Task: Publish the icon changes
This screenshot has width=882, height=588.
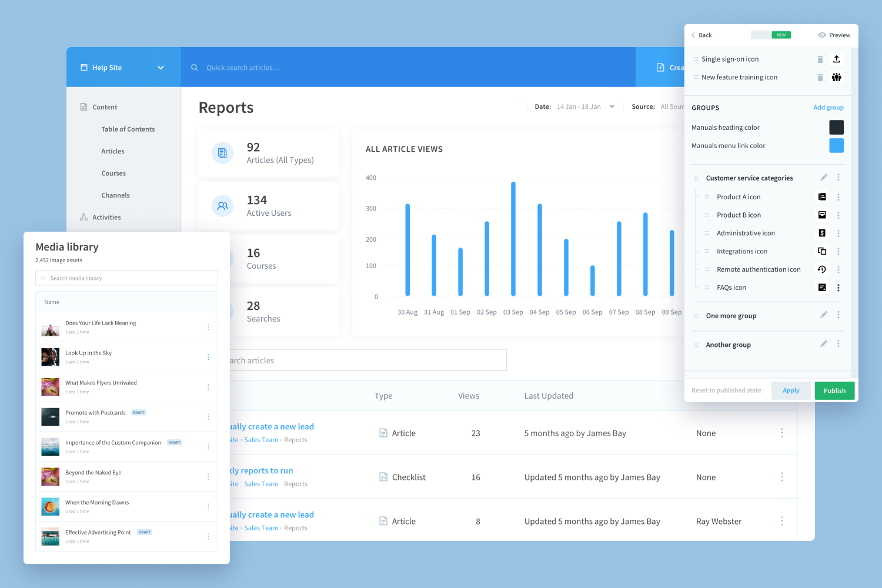Action: [834, 390]
